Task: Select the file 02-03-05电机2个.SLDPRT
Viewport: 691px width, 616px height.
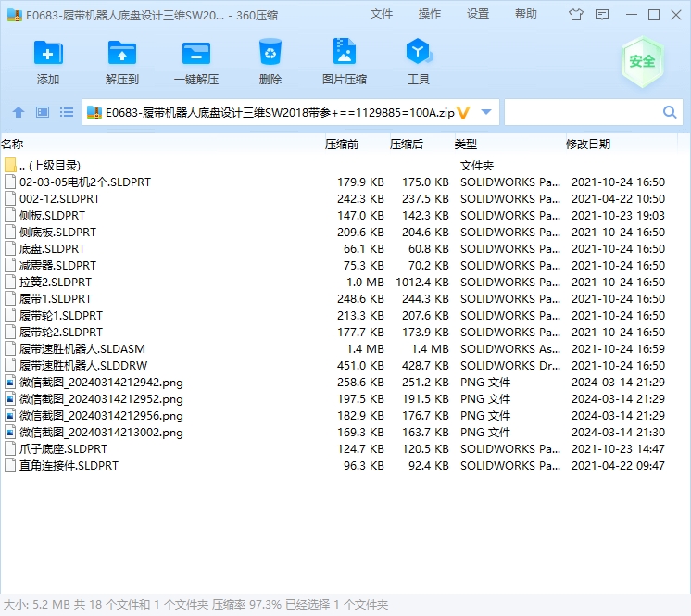Action: [x=85, y=182]
